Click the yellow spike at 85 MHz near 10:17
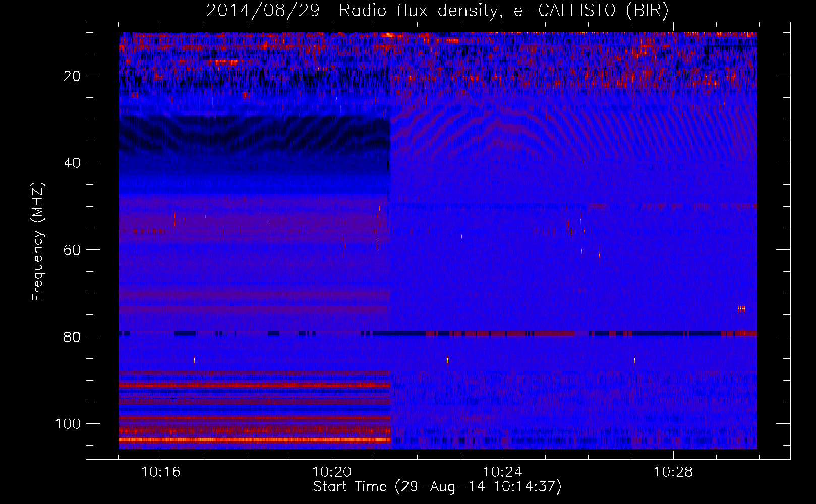 tap(194, 360)
